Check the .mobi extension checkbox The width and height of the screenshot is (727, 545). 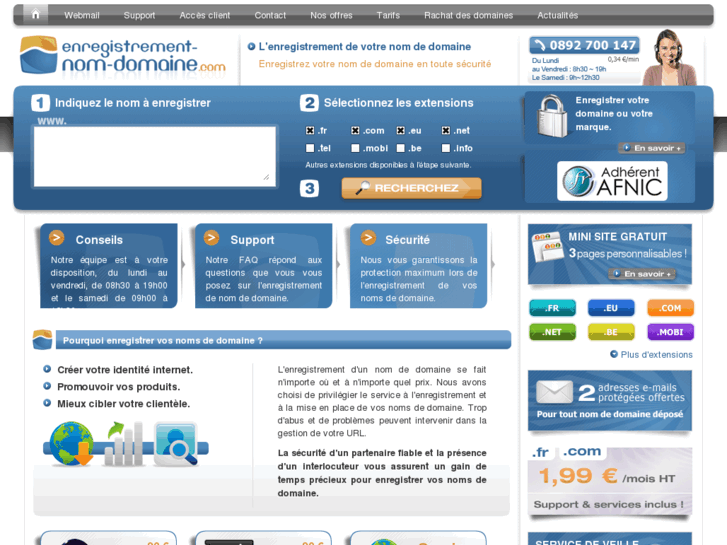[355, 148]
